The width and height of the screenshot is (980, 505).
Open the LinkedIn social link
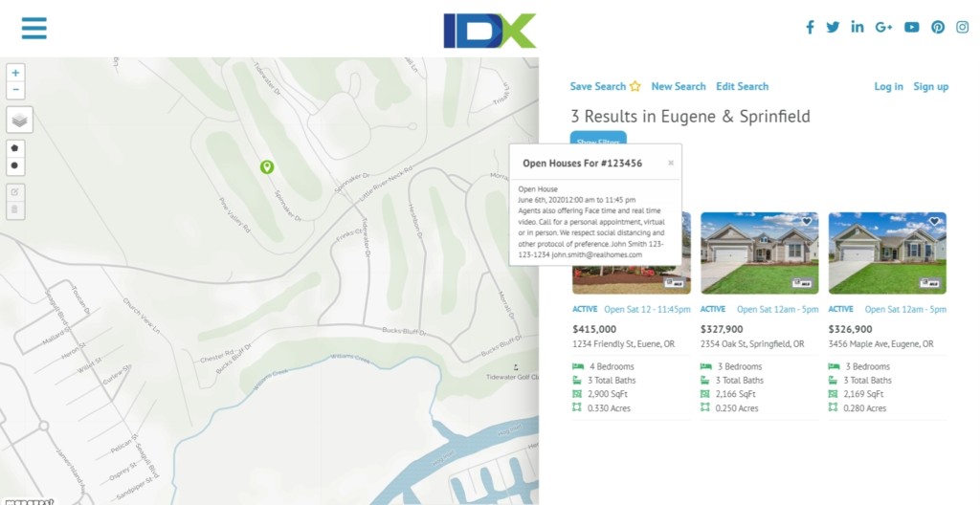click(x=857, y=27)
